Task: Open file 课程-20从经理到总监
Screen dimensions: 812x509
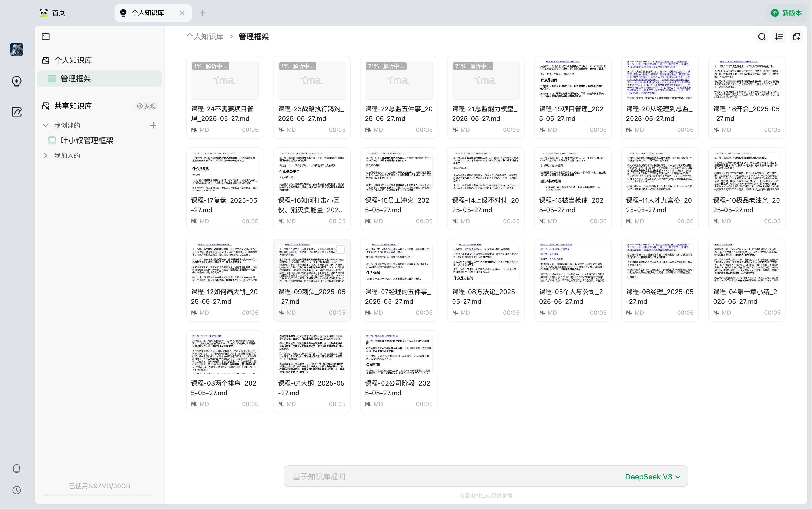Action: click(x=660, y=97)
